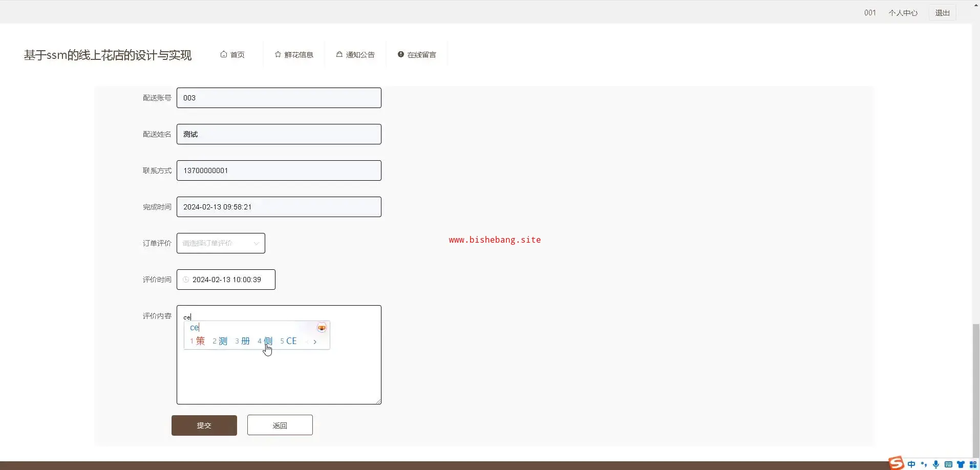Click the 配送账号 label
This screenshot has height=470, width=980.
157,98
